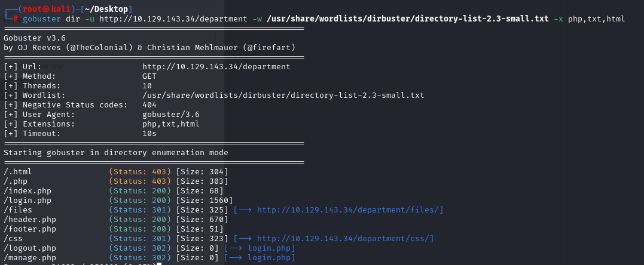This screenshot has width=644, height=265.
Task: Click the Url value http://10.129.143.34/department
Action: (x=216, y=66)
